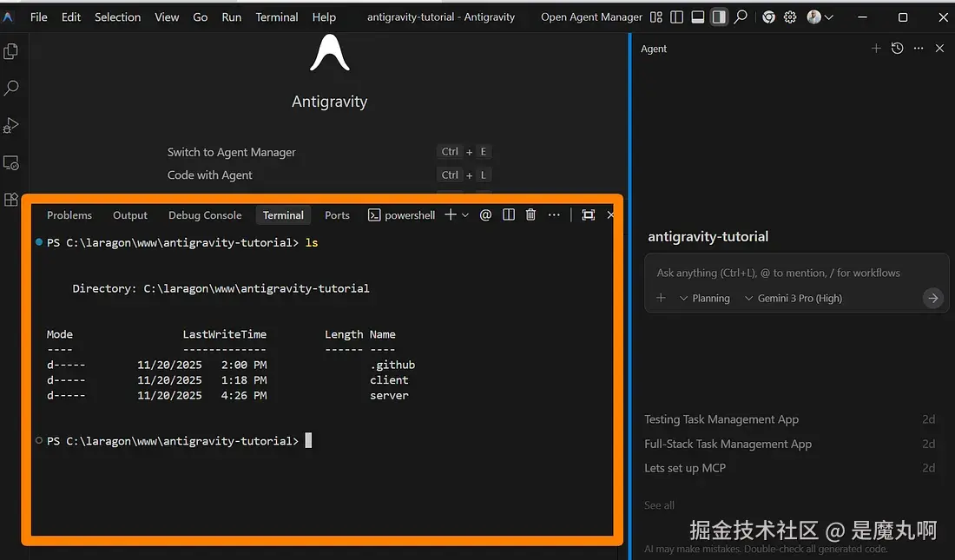Image resolution: width=955 pixels, height=560 pixels.
Task: Open the Edit menu
Action: (x=70, y=17)
